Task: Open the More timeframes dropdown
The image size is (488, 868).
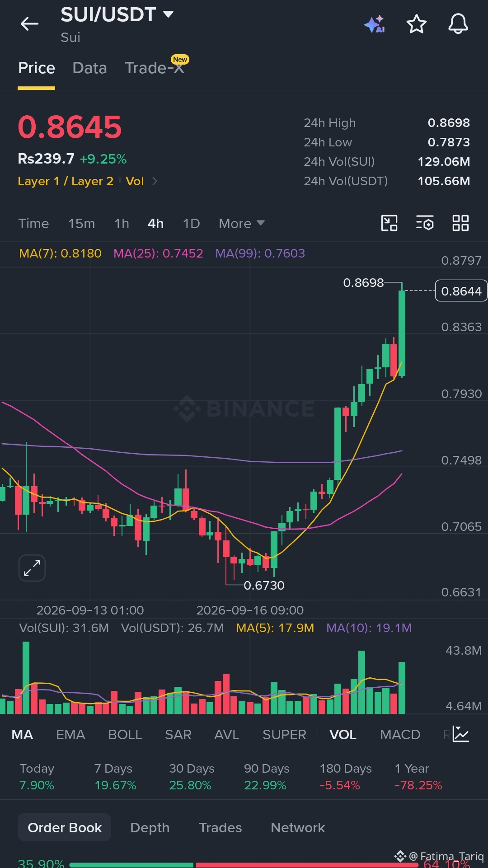Action: pyautogui.click(x=242, y=224)
